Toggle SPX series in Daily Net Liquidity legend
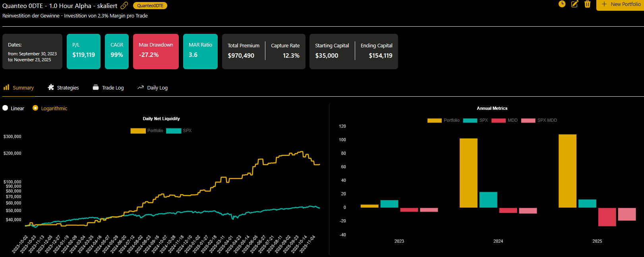644x257 pixels. click(x=174, y=131)
